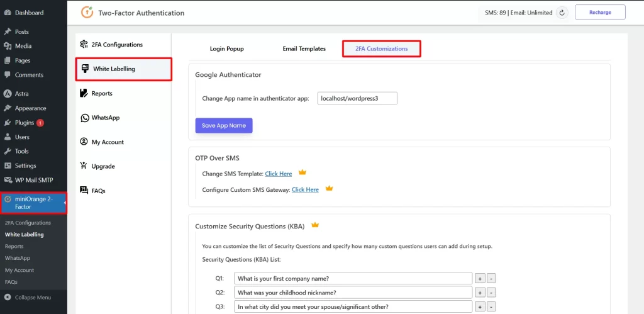Click the WhatsApp logo icon

click(85, 118)
